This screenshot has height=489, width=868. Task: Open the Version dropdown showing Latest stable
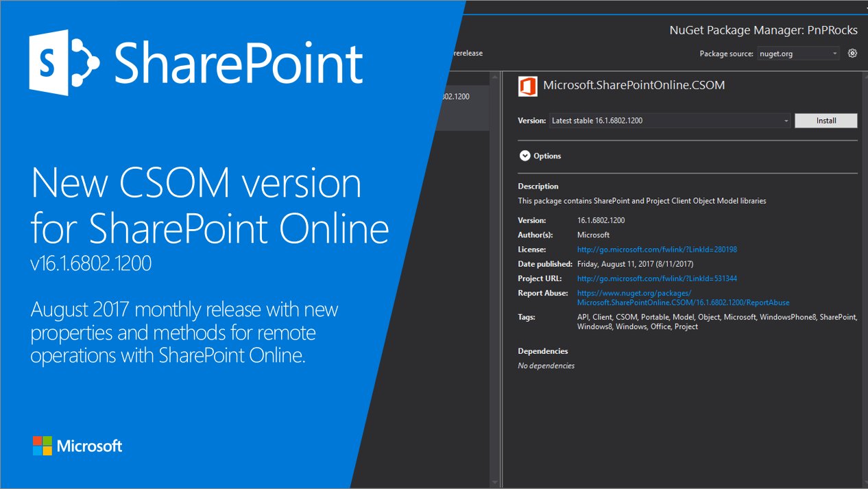tap(671, 121)
